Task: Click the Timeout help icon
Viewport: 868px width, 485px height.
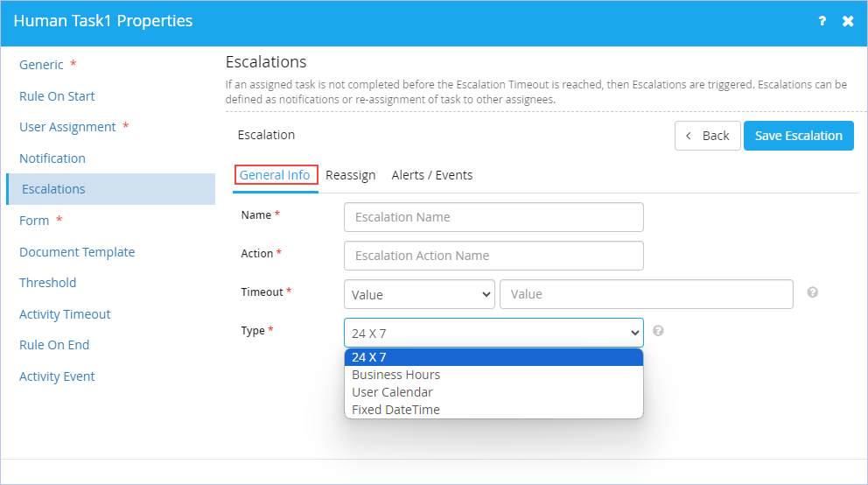Action: [x=812, y=292]
